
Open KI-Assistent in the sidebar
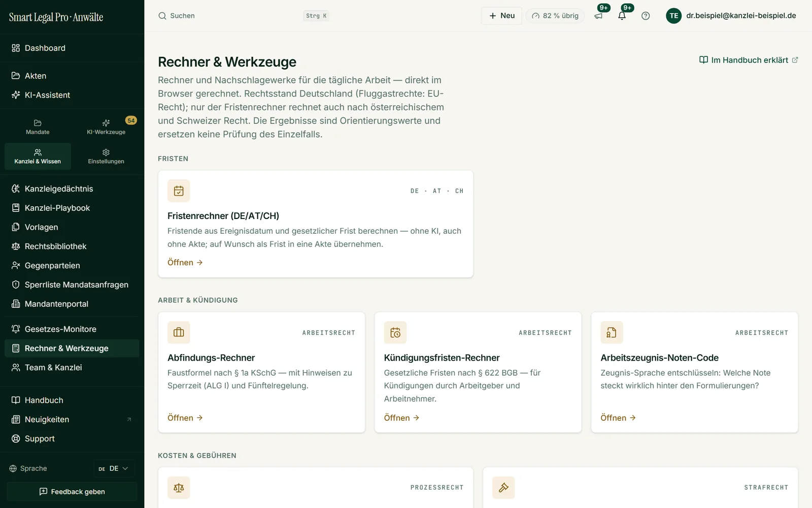click(72, 95)
